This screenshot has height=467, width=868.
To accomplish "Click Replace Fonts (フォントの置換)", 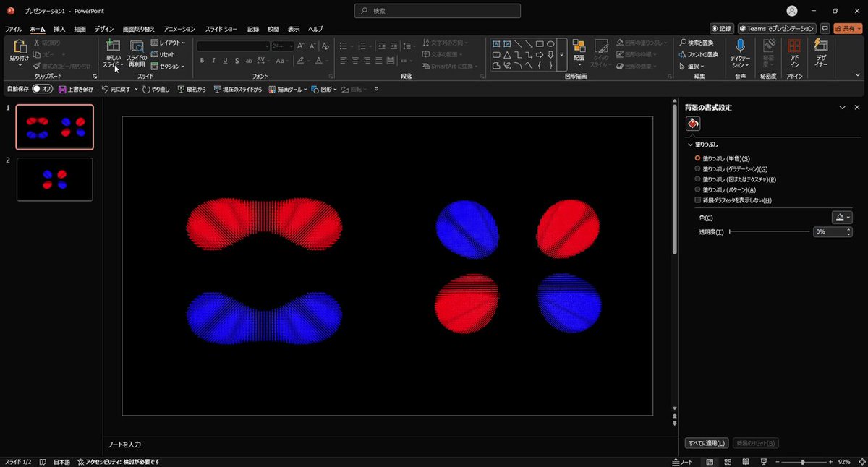I will point(698,54).
